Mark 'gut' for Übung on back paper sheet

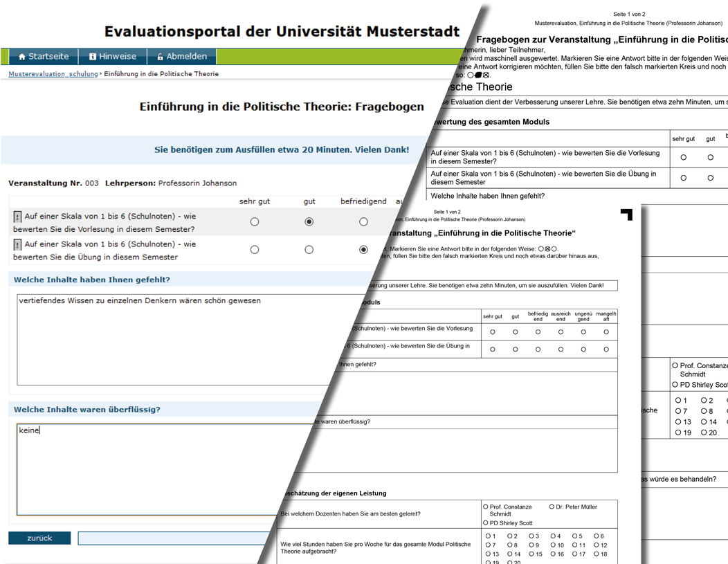711,178
